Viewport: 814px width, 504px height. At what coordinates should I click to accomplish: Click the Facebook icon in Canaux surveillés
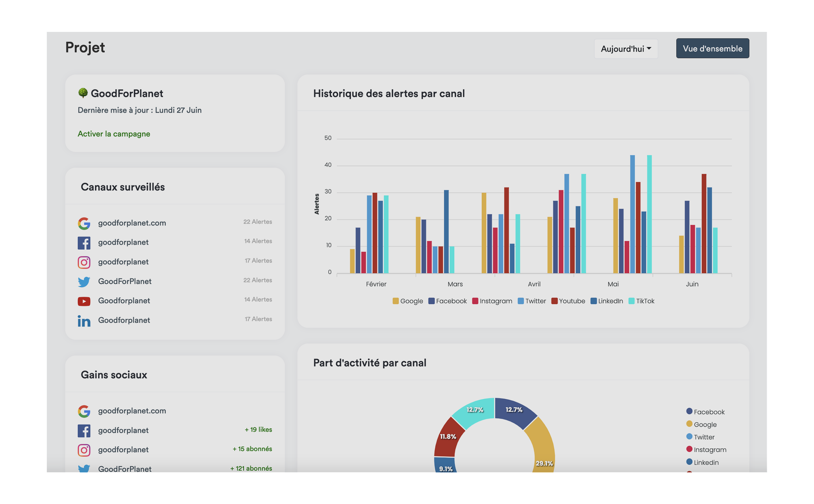pos(84,243)
